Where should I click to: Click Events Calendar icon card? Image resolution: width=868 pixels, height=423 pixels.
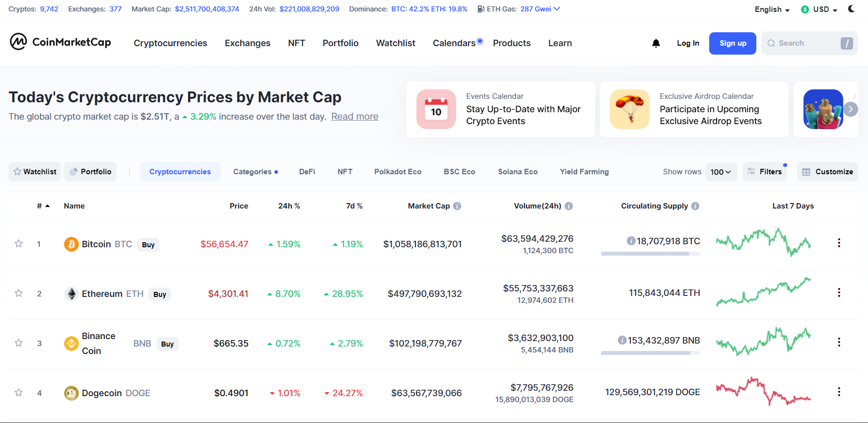tap(436, 109)
